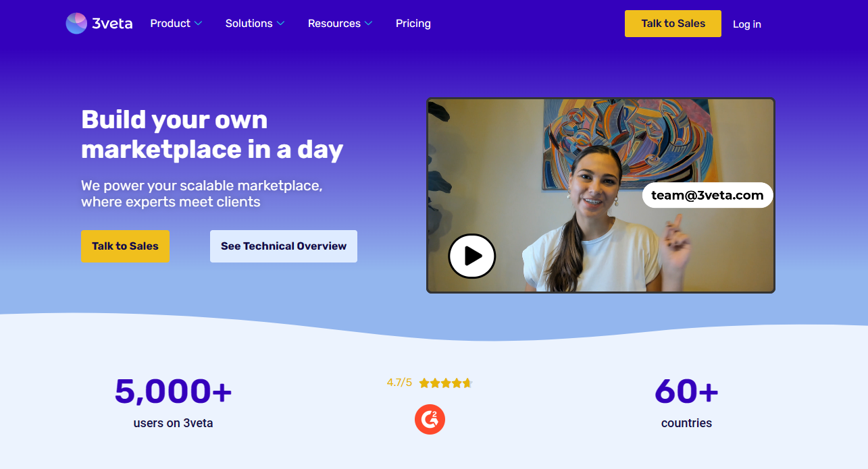Open the Log in link

click(x=746, y=24)
